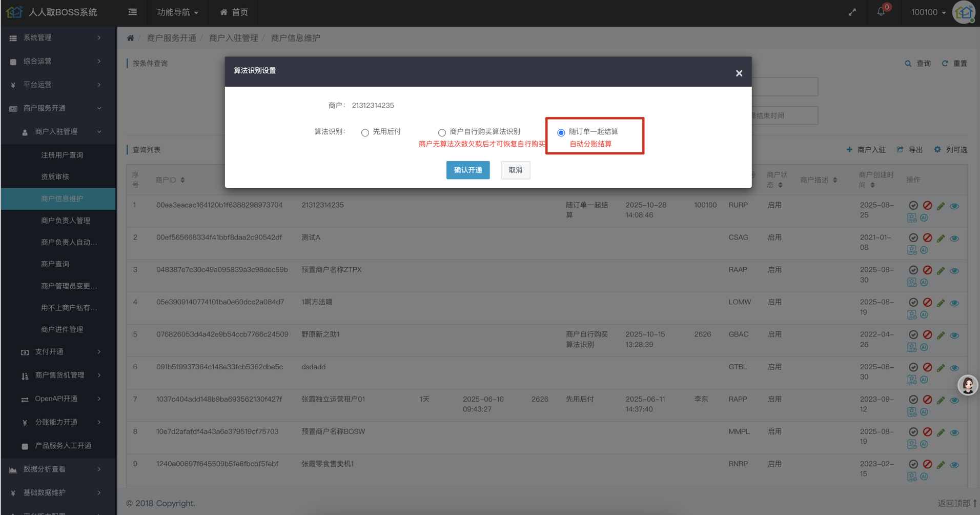Close the 算法识别设置 dialog
Viewport: 980px width, 515px height.
pos(739,73)
